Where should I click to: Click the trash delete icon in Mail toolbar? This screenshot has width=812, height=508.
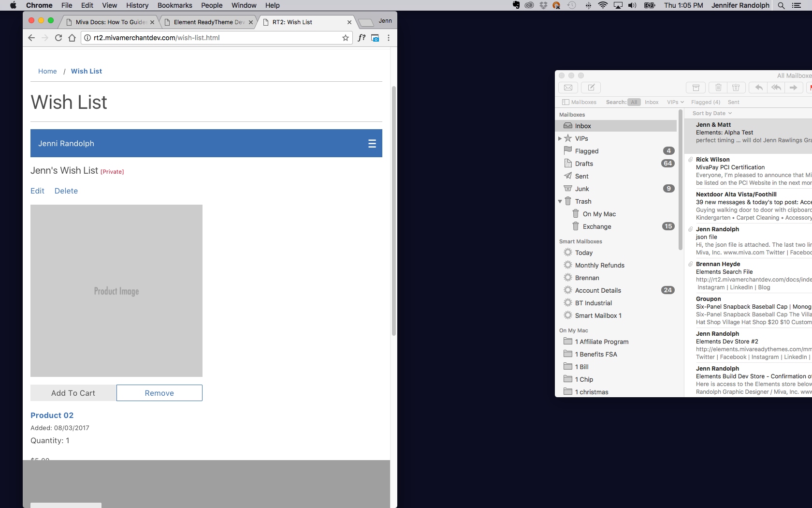pyautogui.click(x=718, y=88)
